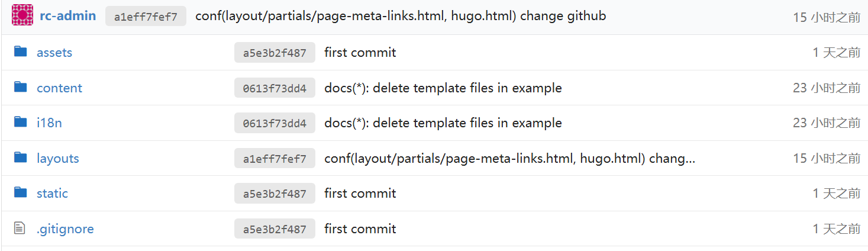Click the static folder icon

(x=21, y=192)
